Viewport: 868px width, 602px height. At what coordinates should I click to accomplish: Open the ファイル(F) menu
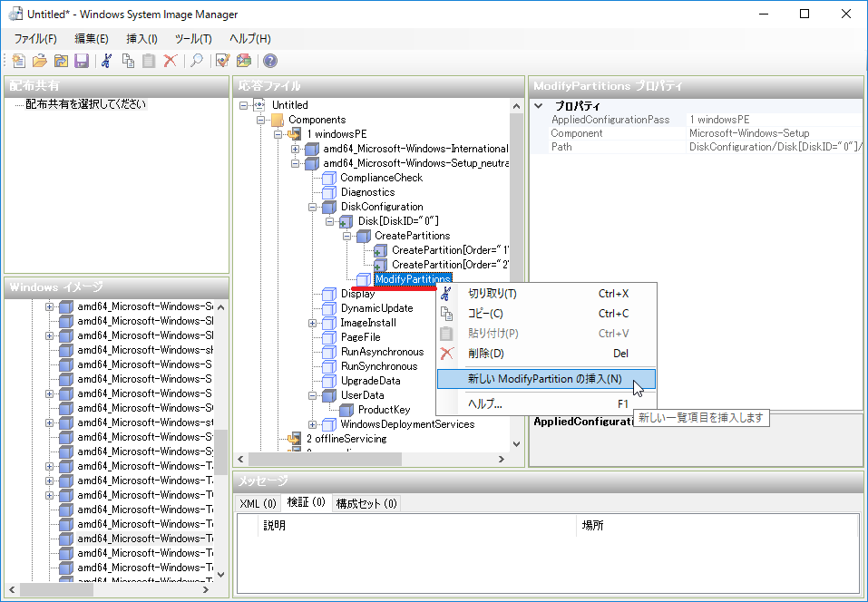point(35,39)
